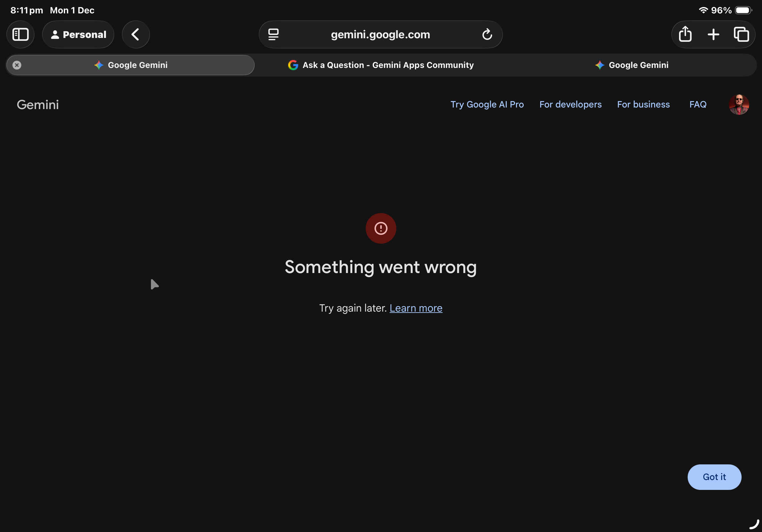Click the Gemini logo text

pyautogui.click(x=38, y=105)
